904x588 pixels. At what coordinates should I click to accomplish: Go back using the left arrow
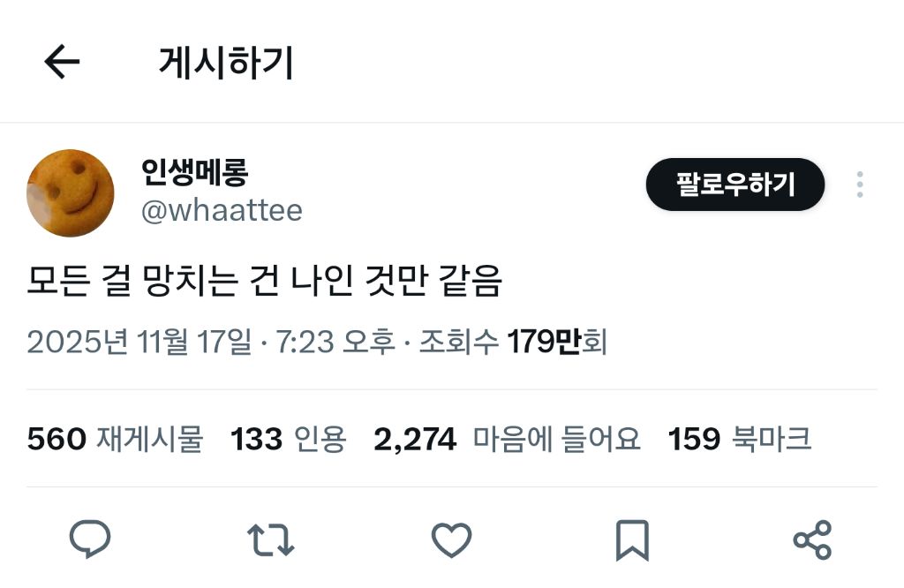tap(62, 62)
